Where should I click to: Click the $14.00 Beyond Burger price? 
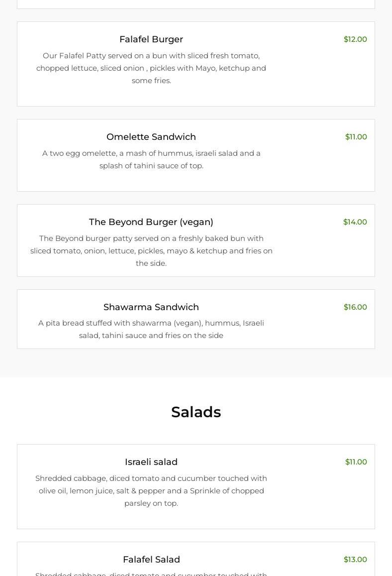coord(355,222)
